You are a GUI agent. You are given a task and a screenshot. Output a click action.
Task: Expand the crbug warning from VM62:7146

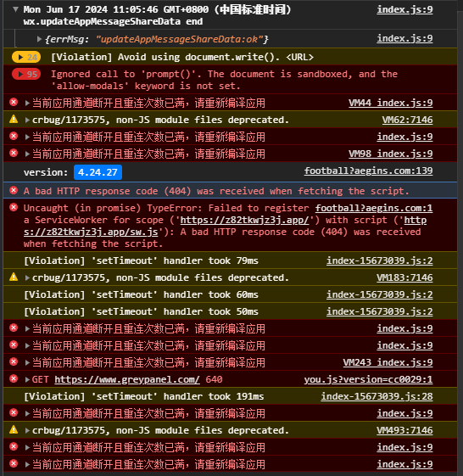coord(27,120)
